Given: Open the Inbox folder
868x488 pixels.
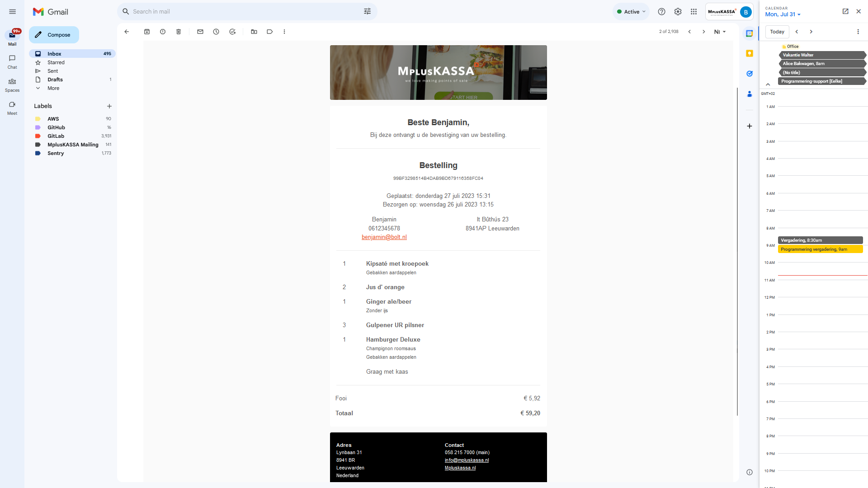Looking at the screenshot, I should pyautogui.click(x=72, y=54).
